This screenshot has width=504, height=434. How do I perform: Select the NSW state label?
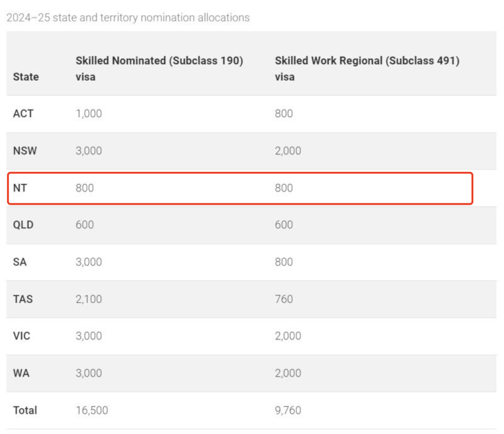point(25,151)
